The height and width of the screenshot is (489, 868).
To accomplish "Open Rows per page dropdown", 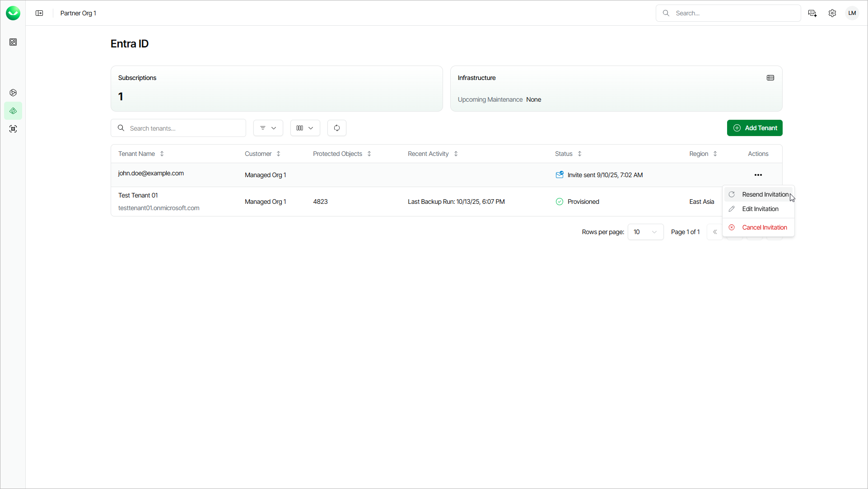I will pos(645,232).
